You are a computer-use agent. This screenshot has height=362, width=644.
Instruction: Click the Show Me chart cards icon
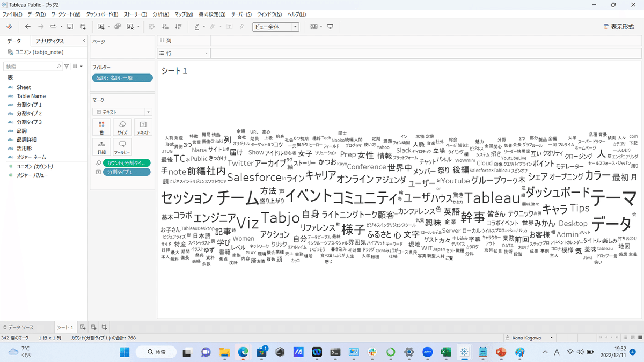click(x=314, y=27)
